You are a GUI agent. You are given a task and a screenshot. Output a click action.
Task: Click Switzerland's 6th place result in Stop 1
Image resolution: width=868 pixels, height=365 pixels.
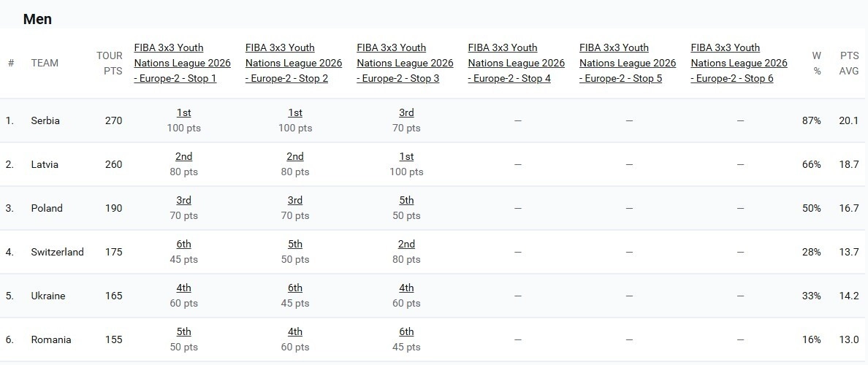pyautogui.click(x=184, y=244)
